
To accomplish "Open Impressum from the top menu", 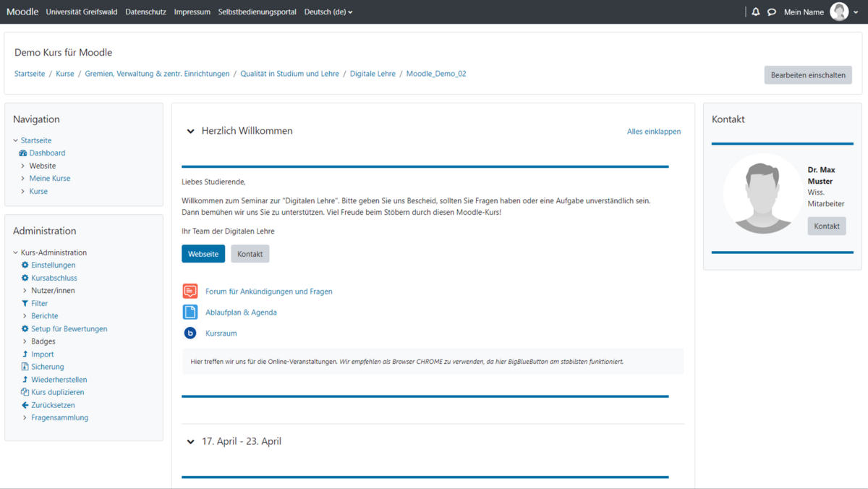I will pos(192,12).
